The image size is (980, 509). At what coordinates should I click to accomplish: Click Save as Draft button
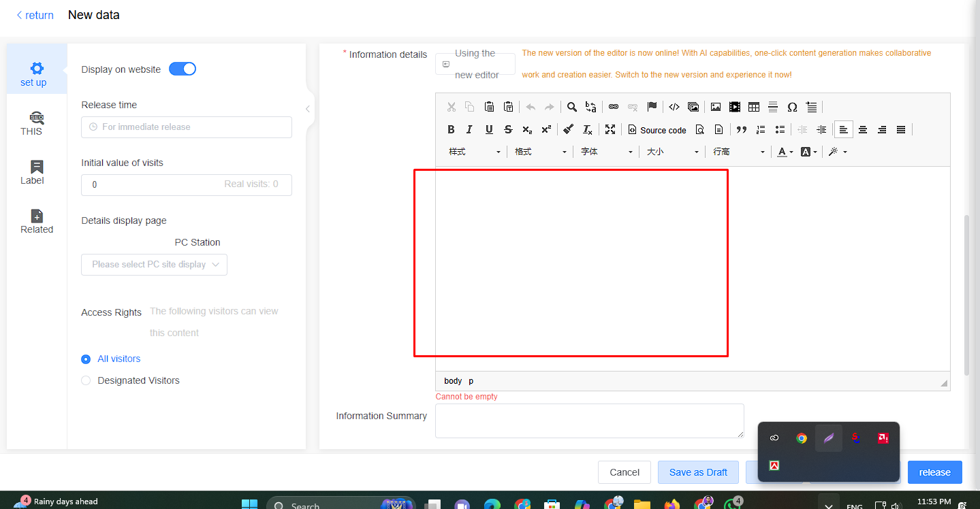tap(698, 472)
